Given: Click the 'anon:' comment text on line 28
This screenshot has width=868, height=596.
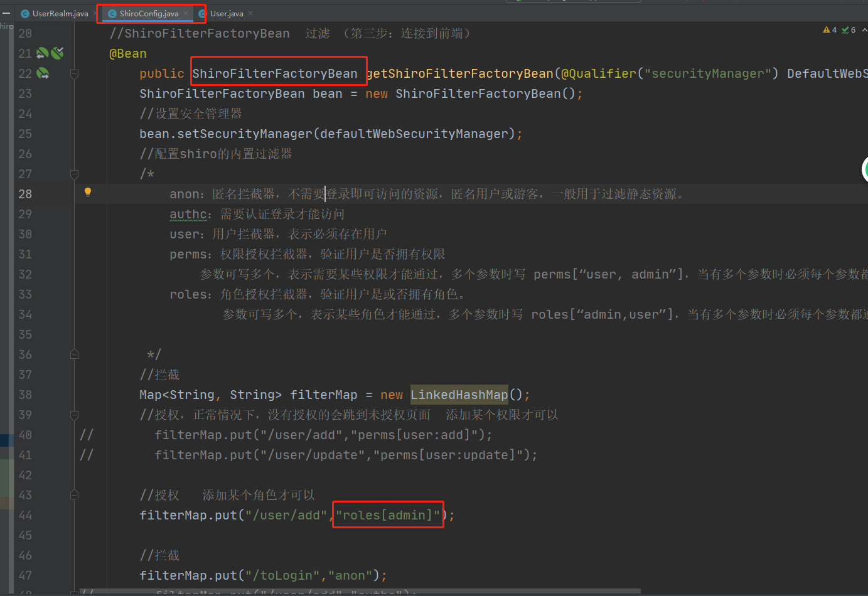Looking at the screenshot, I should [186, 194].
